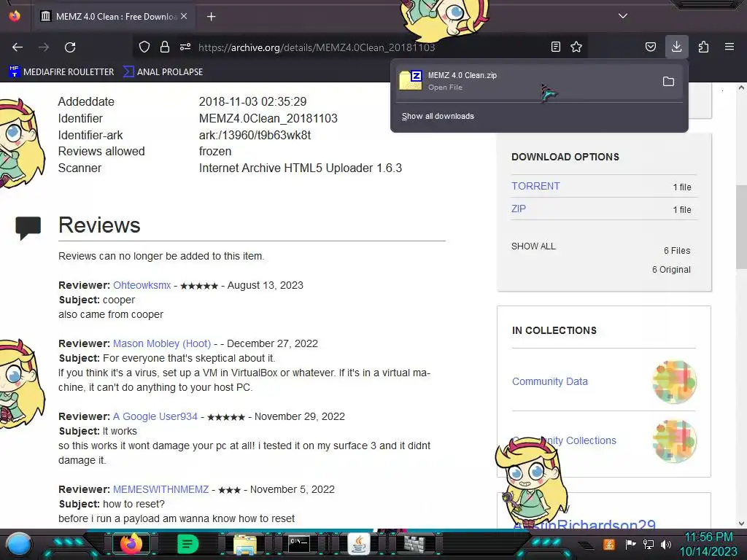Go back to the previous page
This screenshot has height=560, width=747.
[18, 47]
